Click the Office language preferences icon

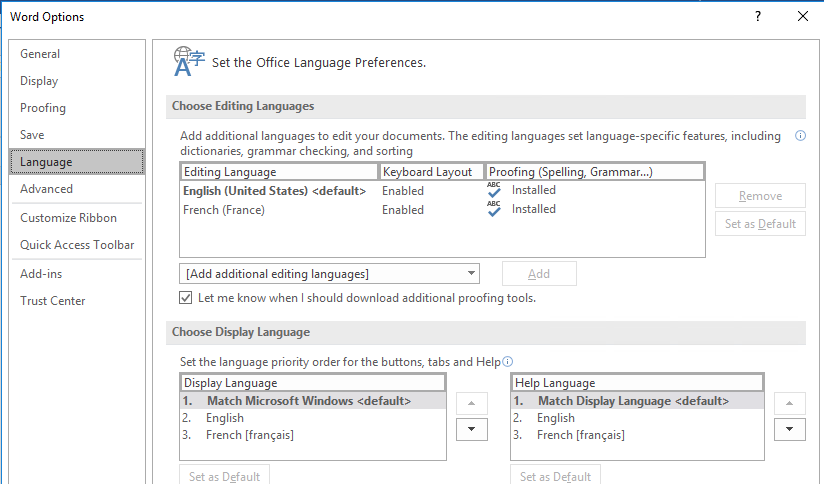[188, 61]
